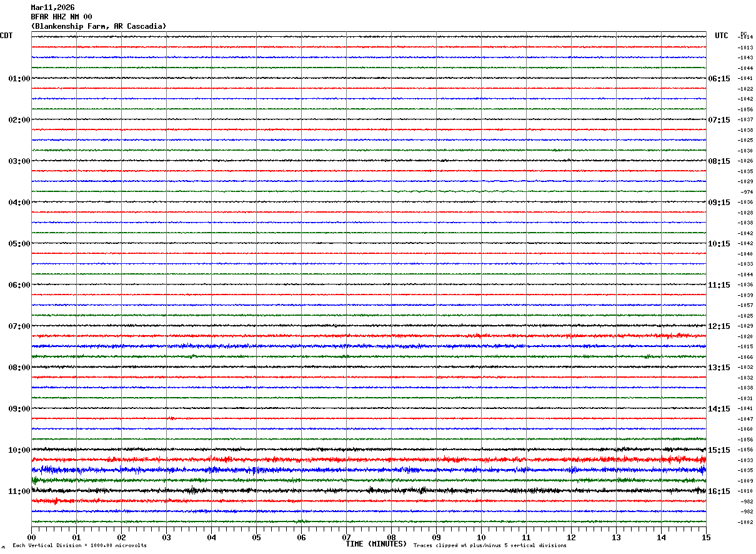
Task: Click the DC offset value -1010
Action: point(745,491)
